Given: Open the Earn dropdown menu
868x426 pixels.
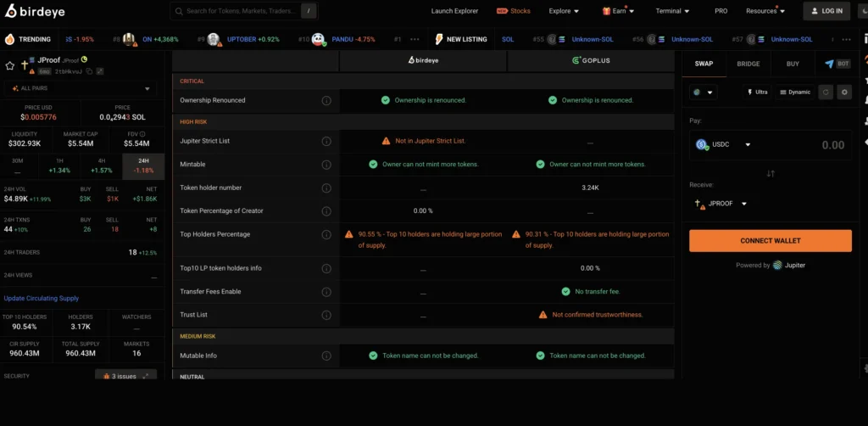Looking at the screenshot, I should point(618,10).
